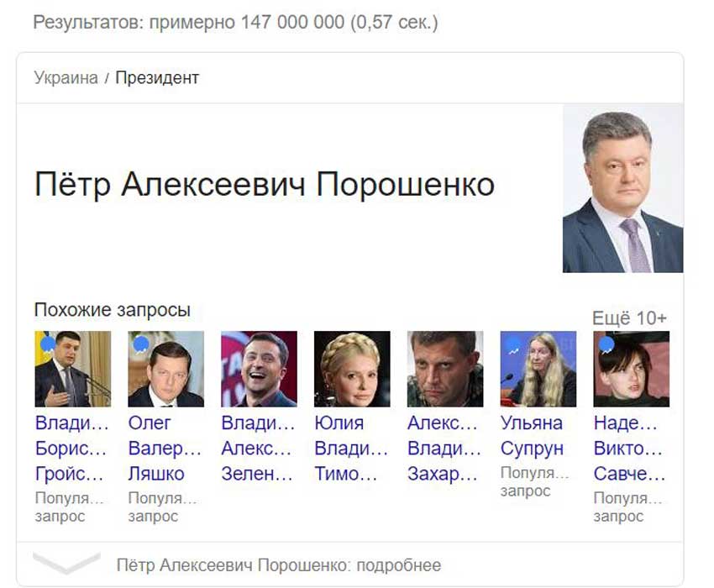
Task: Click the trending badge on Гройсман's thumbnail
Action: [x=47, y=344]
